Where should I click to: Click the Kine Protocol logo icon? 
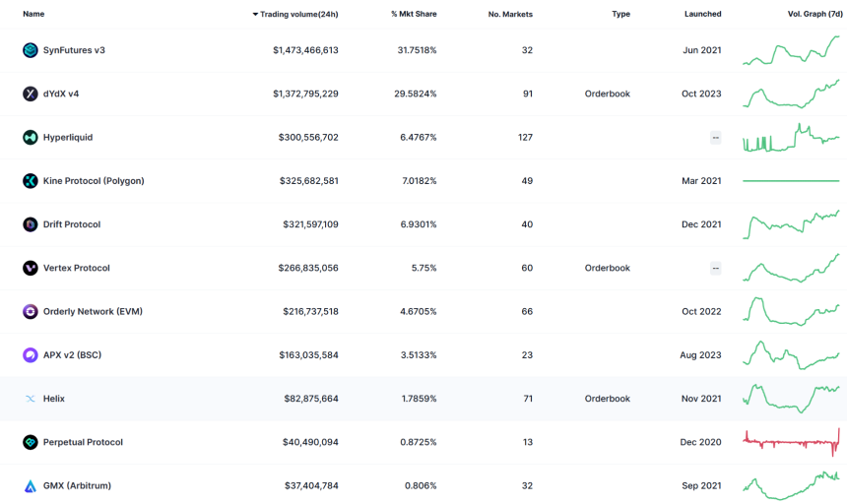coord(31,181)
